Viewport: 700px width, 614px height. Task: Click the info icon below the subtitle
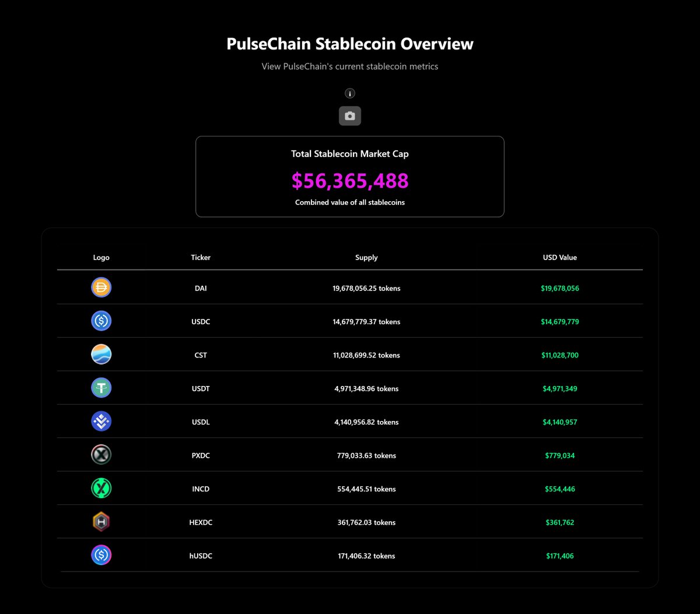pos(350,93)
